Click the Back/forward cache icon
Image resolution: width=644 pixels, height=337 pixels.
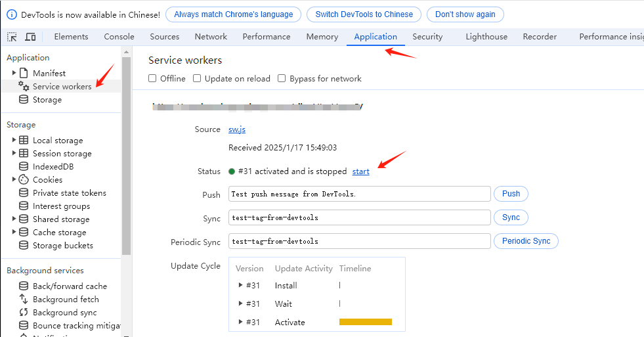coord(24,286)
